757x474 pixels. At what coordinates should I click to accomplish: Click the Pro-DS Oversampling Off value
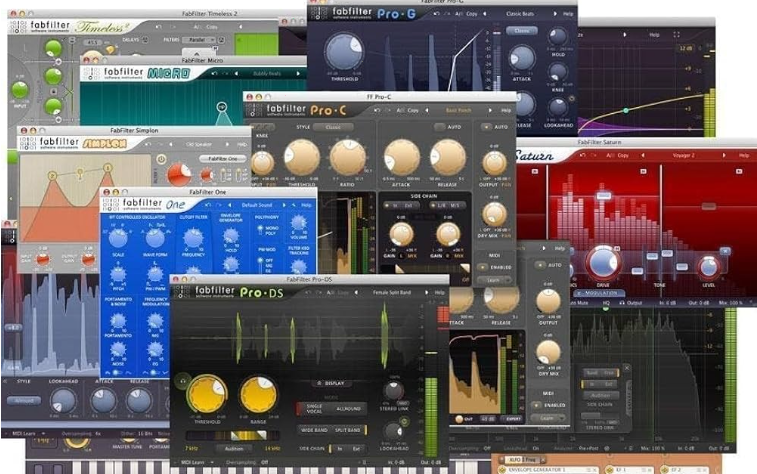coord(265,462)
